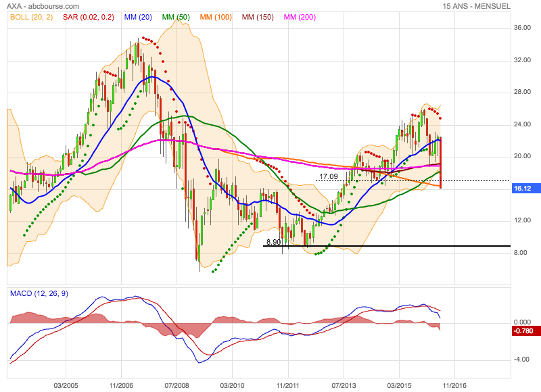
Task: Click the 12.00 price axis label
Action: coord(522,220)
